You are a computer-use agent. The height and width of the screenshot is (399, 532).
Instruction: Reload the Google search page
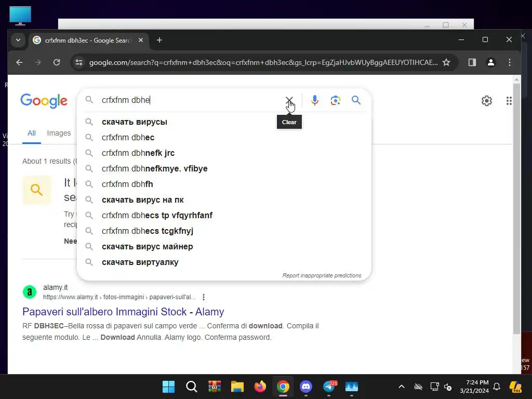tap(57, 62)
